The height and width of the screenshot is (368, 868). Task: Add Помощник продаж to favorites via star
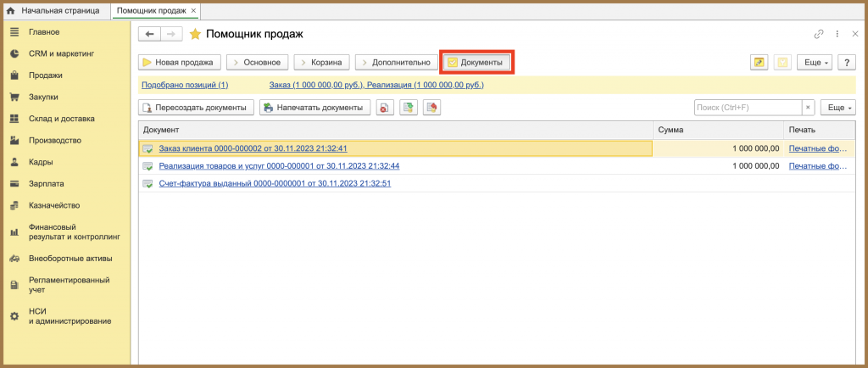tap(195, 34)
